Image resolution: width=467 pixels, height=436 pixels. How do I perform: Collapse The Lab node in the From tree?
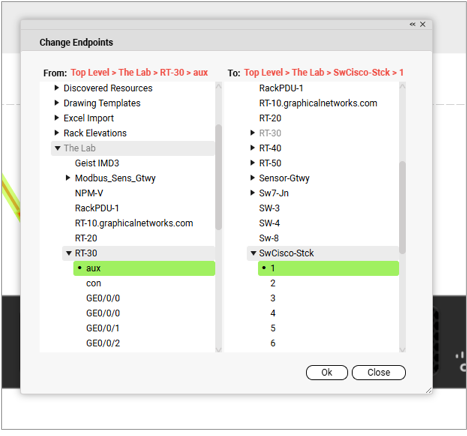[x=57, y=148]
